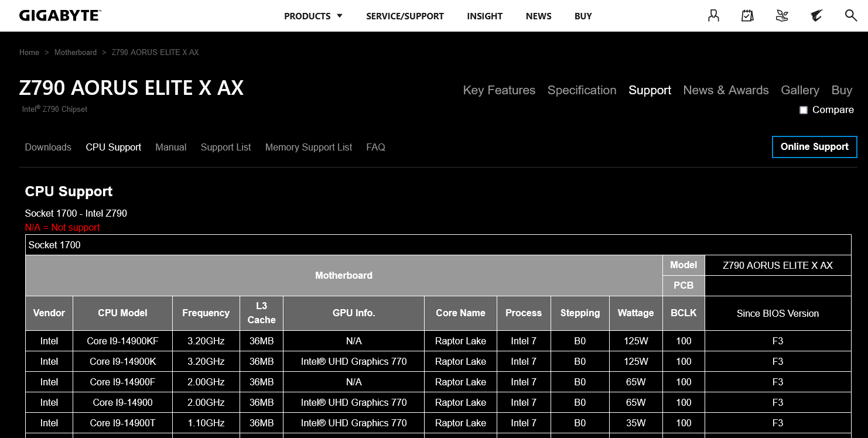Click the Z790 AORUS ELITE X AX model cell
Viewport: 868px width, 438px height.
pyautogui.click(x=778, y=265)
